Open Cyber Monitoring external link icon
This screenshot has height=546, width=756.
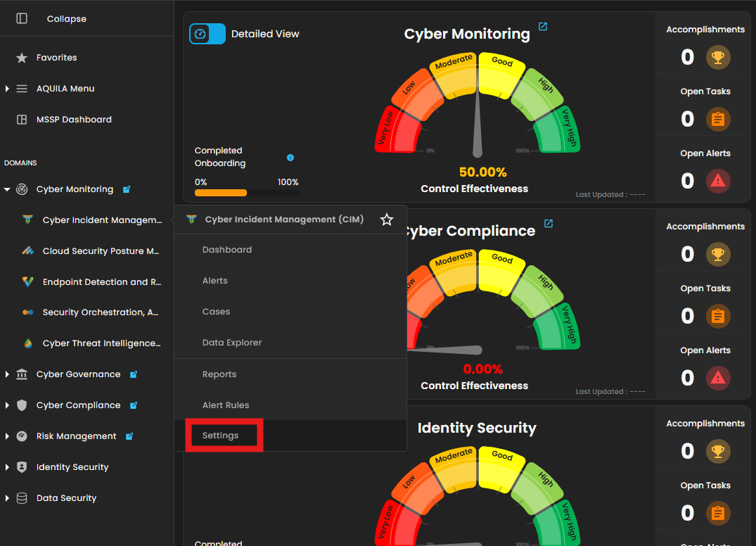[x=542, y=27]
